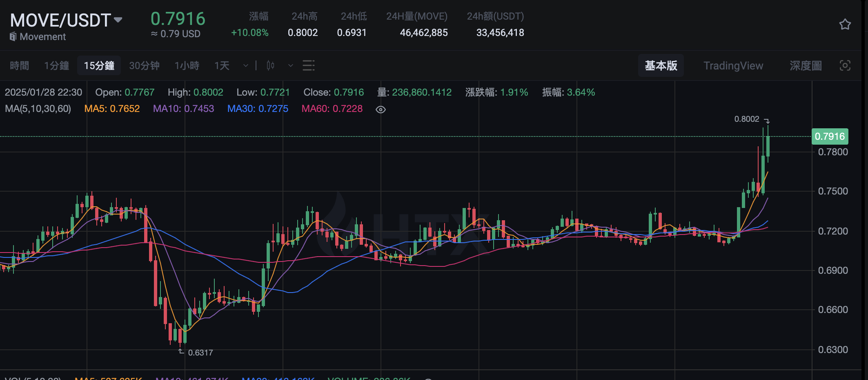Select the 1分鐘 interval
This screenshot has width=868, height=380.
click(56, 65)
